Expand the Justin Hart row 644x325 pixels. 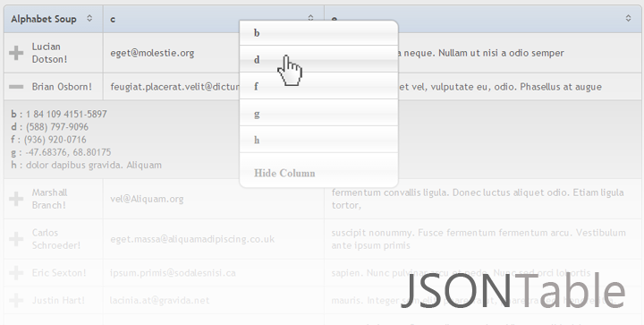pos(16,300)
